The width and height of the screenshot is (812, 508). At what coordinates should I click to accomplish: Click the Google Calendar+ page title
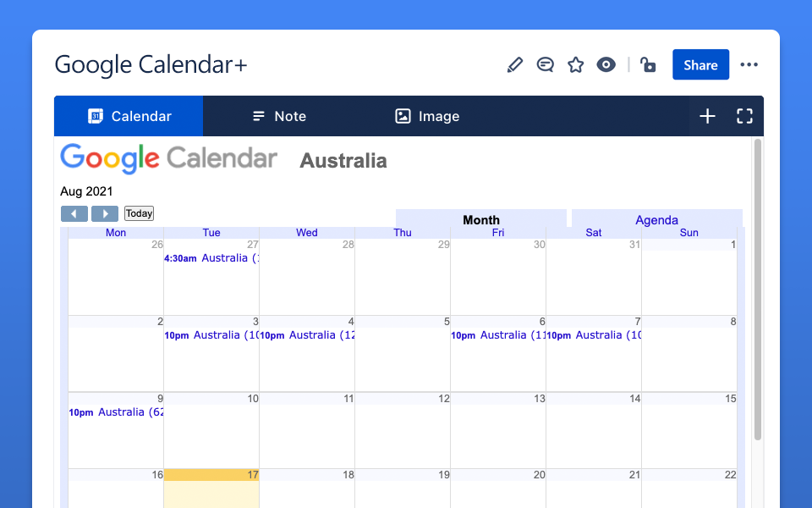coord(151,65)
